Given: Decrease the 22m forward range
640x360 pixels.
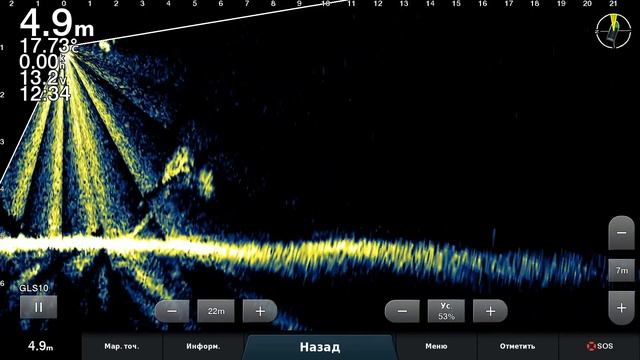Looking at the screenshot, I should pyautogui.click(x=172, y=311).
